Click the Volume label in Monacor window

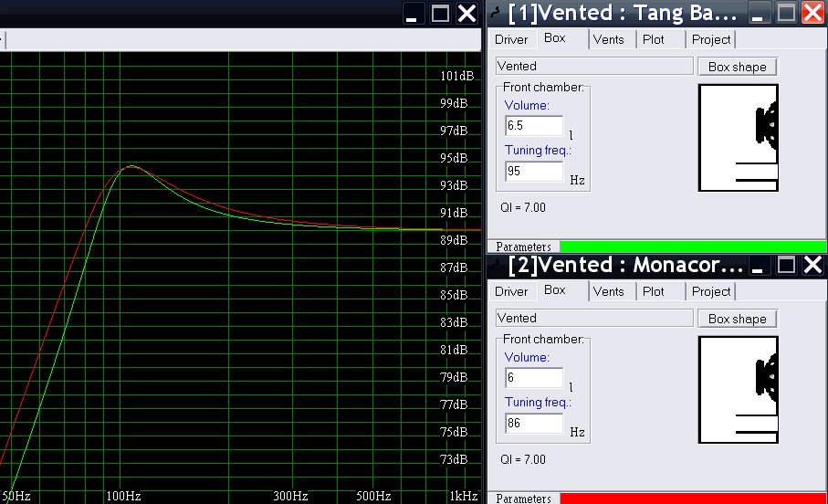(527, 357)
